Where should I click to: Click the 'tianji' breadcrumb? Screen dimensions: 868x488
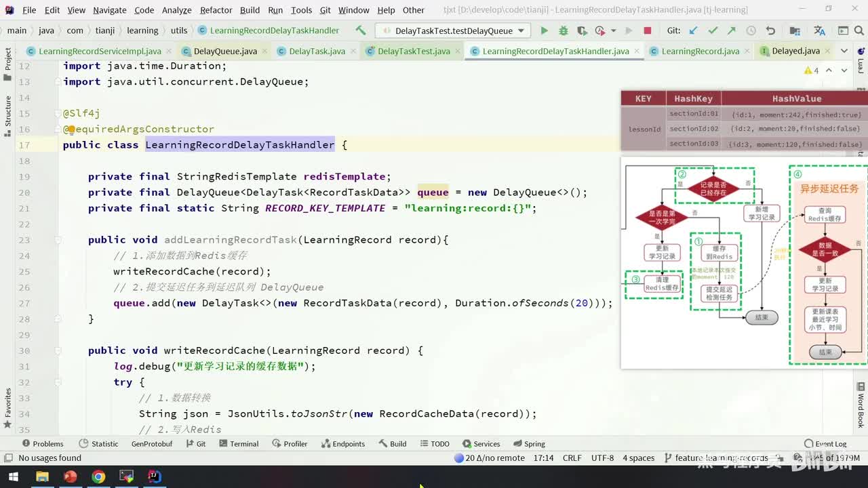[104, 30]
